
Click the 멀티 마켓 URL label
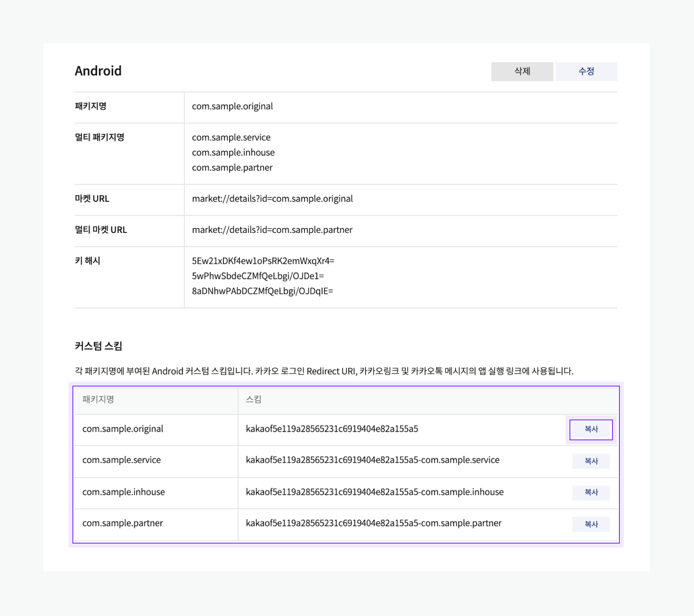[101, 230]
